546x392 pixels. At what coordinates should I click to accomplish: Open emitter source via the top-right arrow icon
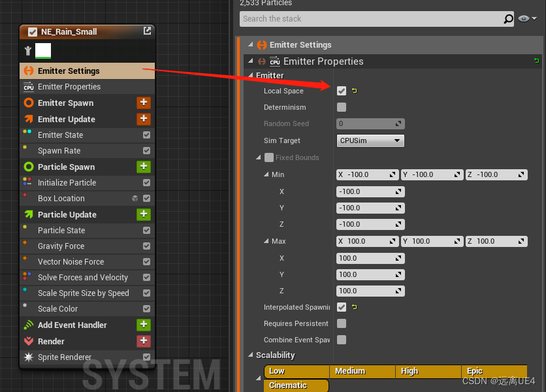click(148, 30)
